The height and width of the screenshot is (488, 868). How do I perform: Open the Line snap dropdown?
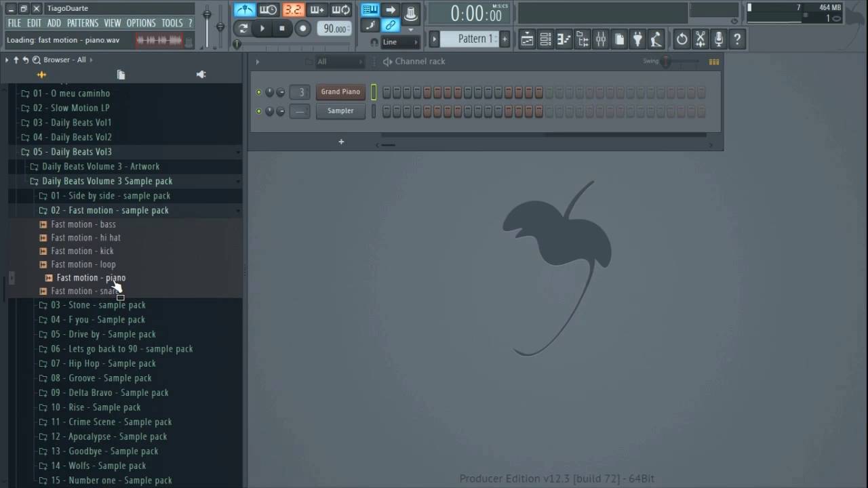coord(401,42)
